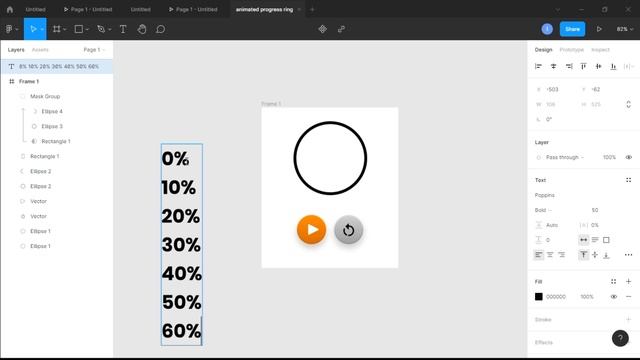Select the Hand tool
640x360 pixels.
[x=142, y=29]
